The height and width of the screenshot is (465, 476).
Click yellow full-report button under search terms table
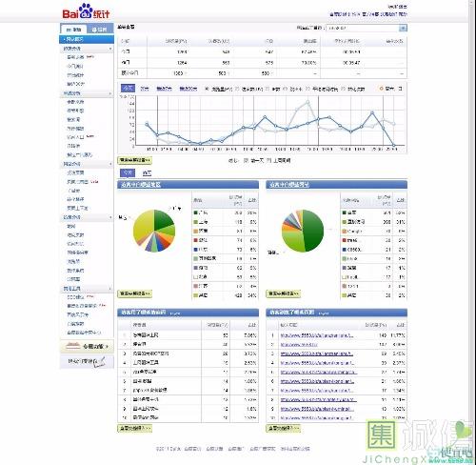tap(135, 428)
